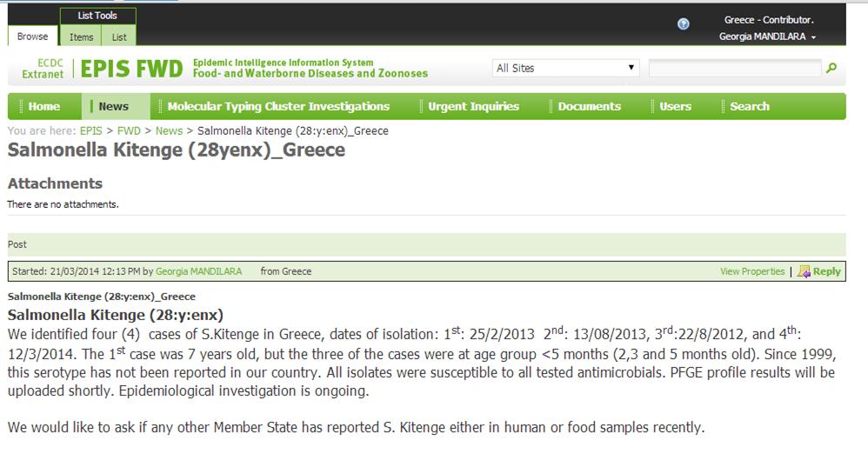Viewport: 868px width, 454px height.
Task: Click sentence 'Epidemiological investigation is ongoing.'
Action: 244,391
